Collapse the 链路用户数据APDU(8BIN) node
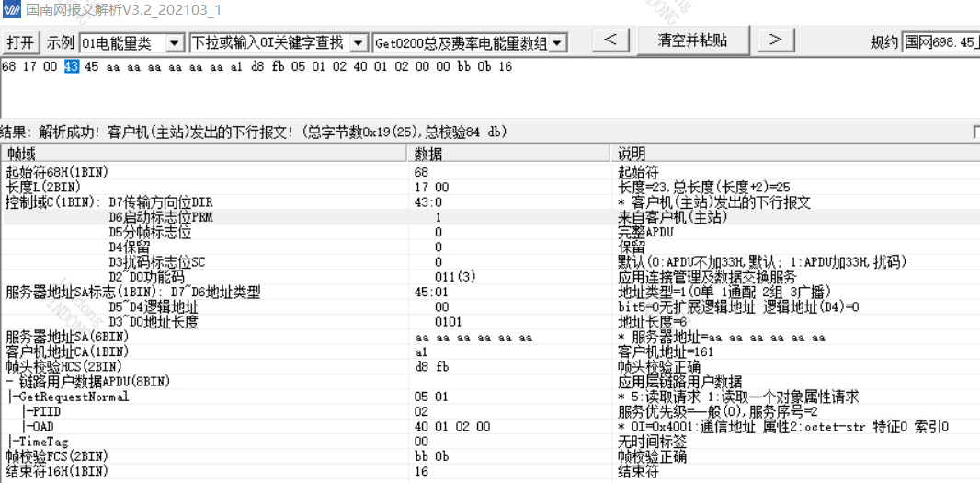The height and width of the screenshot is (483, 980). (x=9, y=382)
